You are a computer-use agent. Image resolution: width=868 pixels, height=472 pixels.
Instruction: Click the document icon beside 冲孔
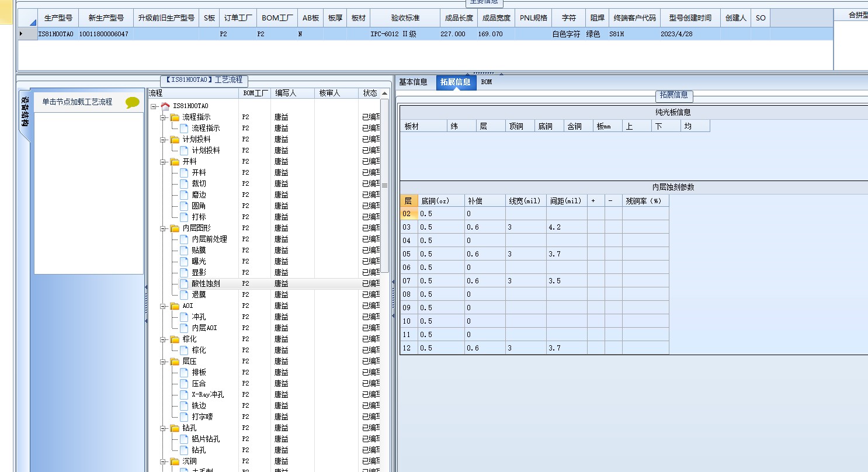coord(184,317)
